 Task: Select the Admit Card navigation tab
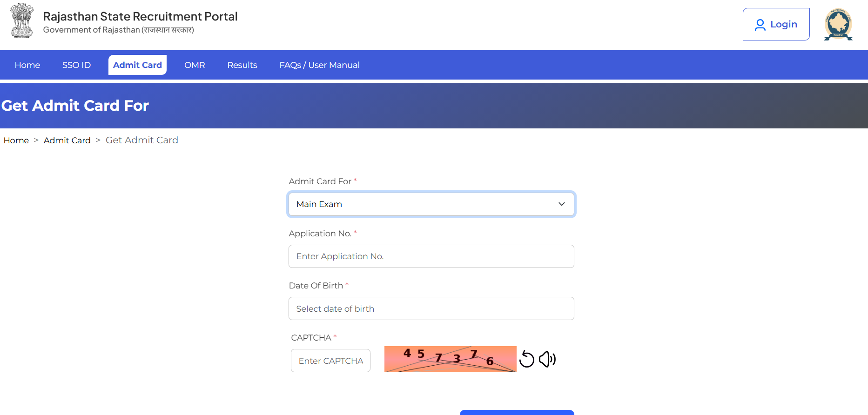coord(137,65)
